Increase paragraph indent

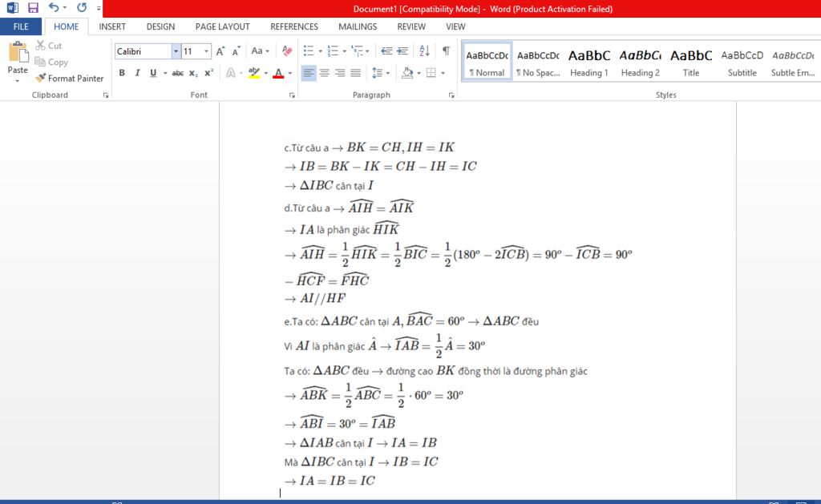402,50
